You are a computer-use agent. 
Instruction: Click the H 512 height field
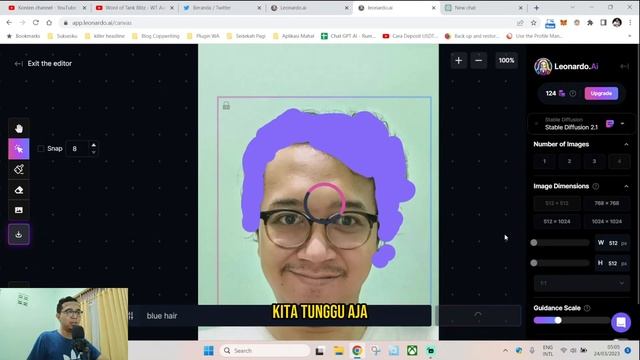[612, 263]
